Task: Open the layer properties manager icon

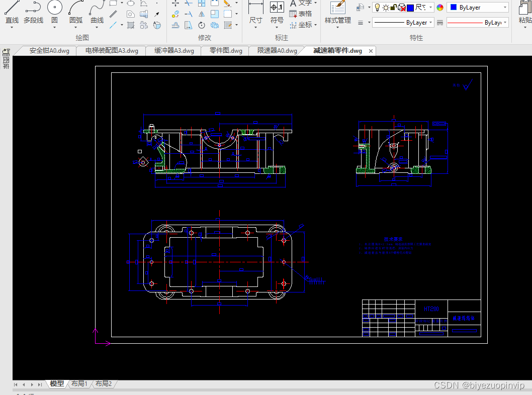Action: (361, 7)
